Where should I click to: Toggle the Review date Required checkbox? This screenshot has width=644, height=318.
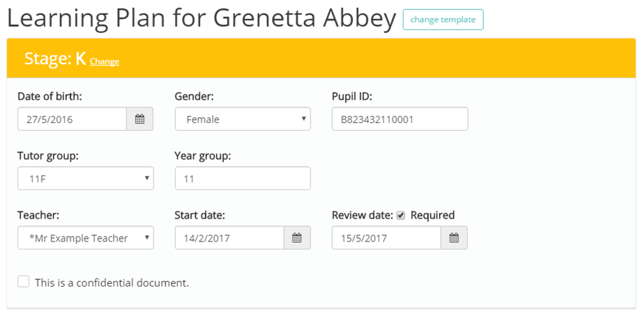tap(401, 215)
